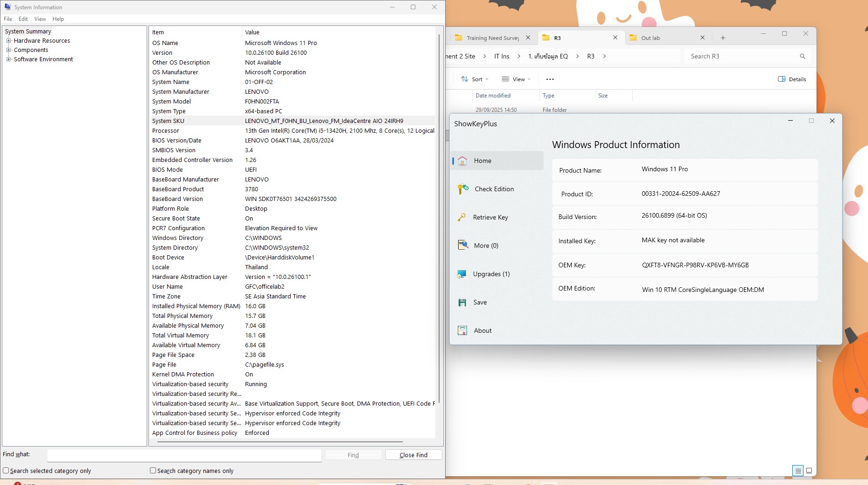Click the R3 breadcrumb path segment

(590, 56)
